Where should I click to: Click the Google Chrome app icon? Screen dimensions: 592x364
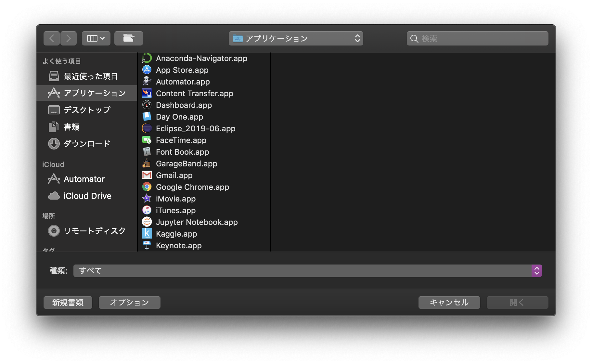coord(147,187)
